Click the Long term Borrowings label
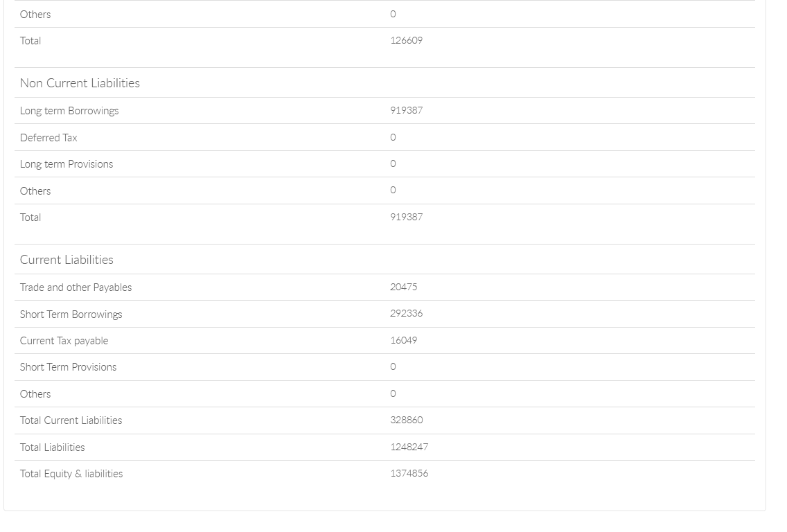Image resolution: width=787 pixels, height=532 pixels. coord(69,111)
